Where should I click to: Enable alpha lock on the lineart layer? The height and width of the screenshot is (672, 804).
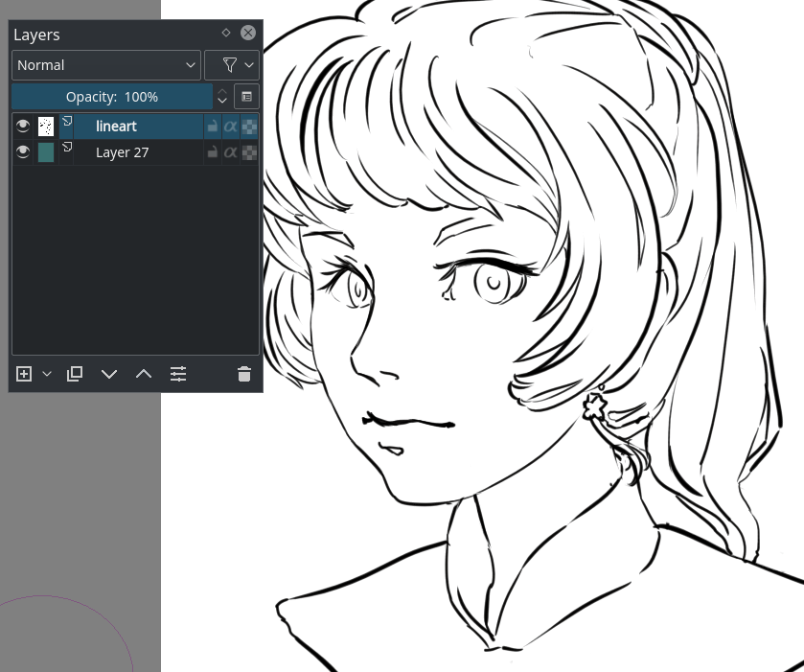click(x=230, y=126)
